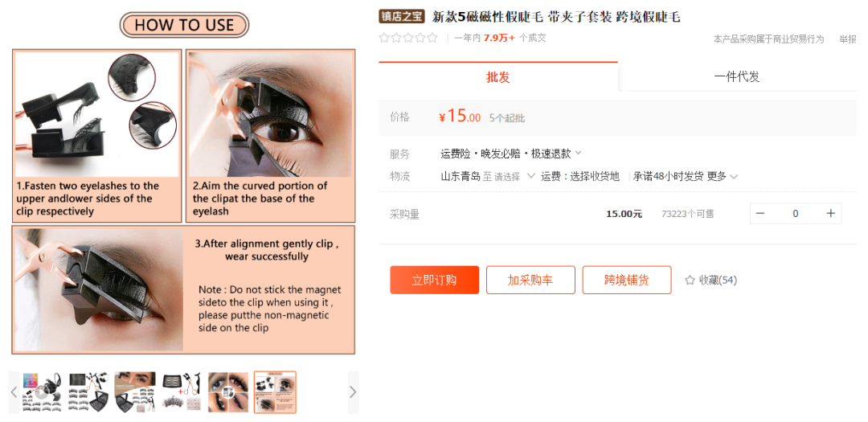Select the eyelash curler set thumbnail
868x422 pixels.
pos(182,392)
